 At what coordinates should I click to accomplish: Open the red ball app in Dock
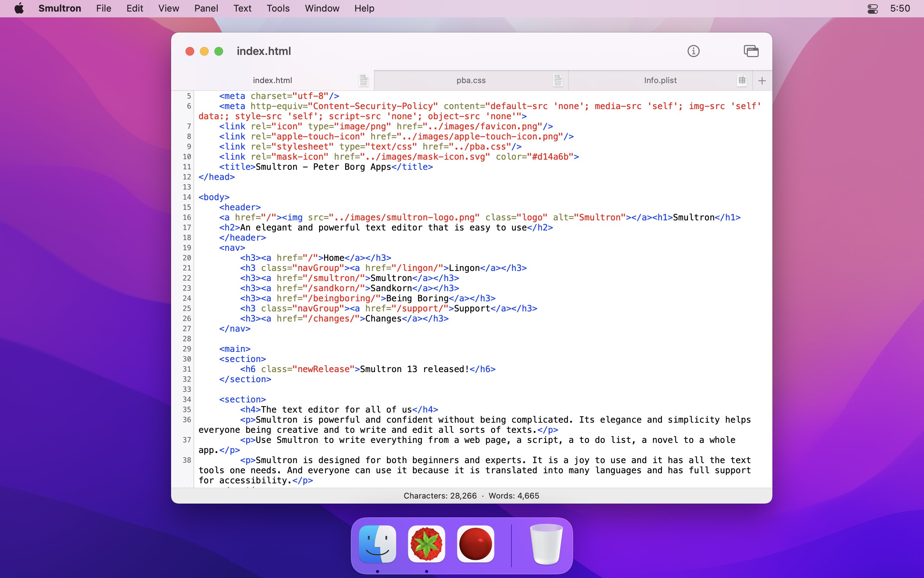pyautogui.click(x=475, y=544)
